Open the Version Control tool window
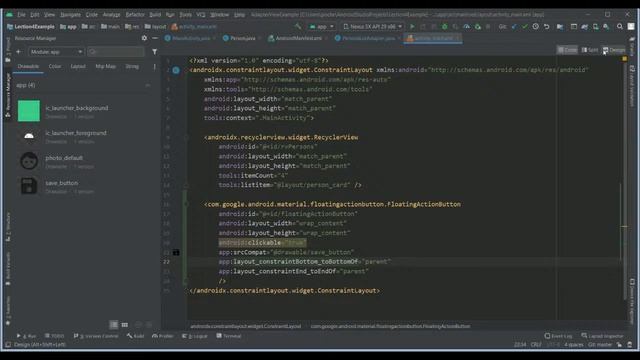This screenshot has width=640, height=360. 96,336
